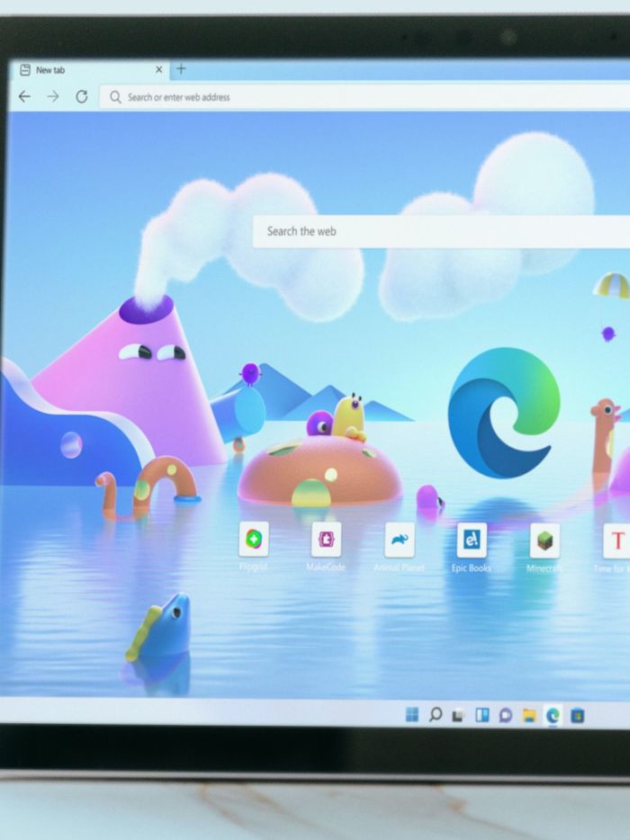Click the Epic Books label text

pos(472,567)
